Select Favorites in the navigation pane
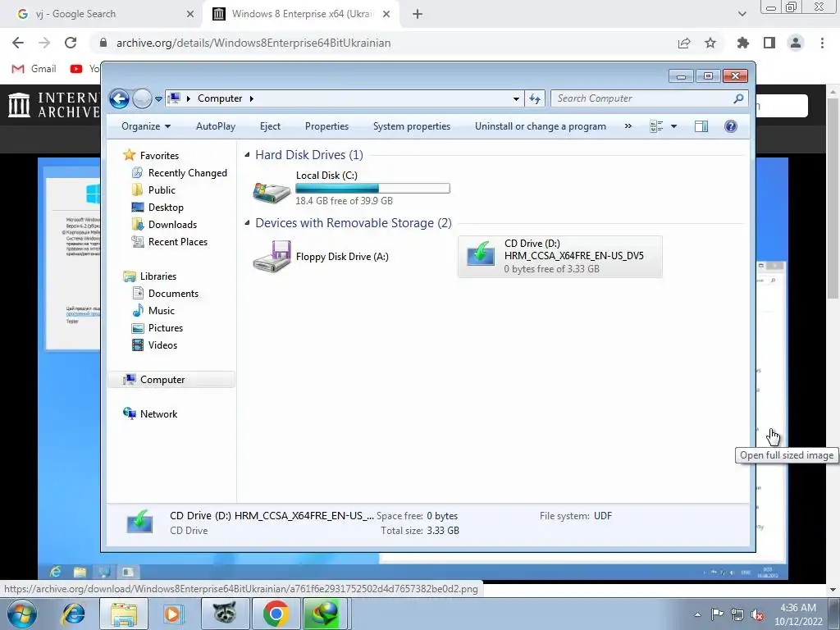Image resolution: width=840 pixels, height=630 pixels. pyautogui.click(x=159, y=155)
